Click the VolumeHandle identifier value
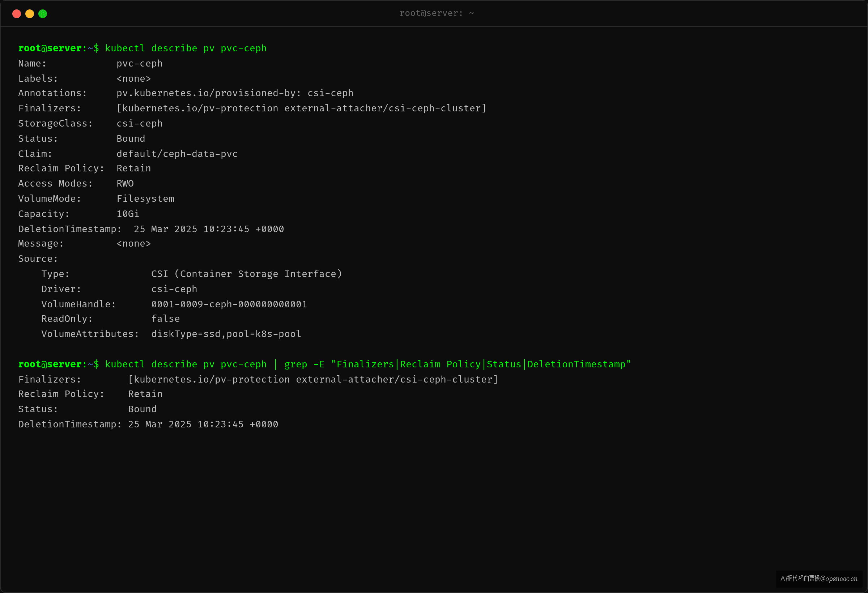The height and width of the screenshot is (593, 868). pyautogui.click(x=229, y=304)
